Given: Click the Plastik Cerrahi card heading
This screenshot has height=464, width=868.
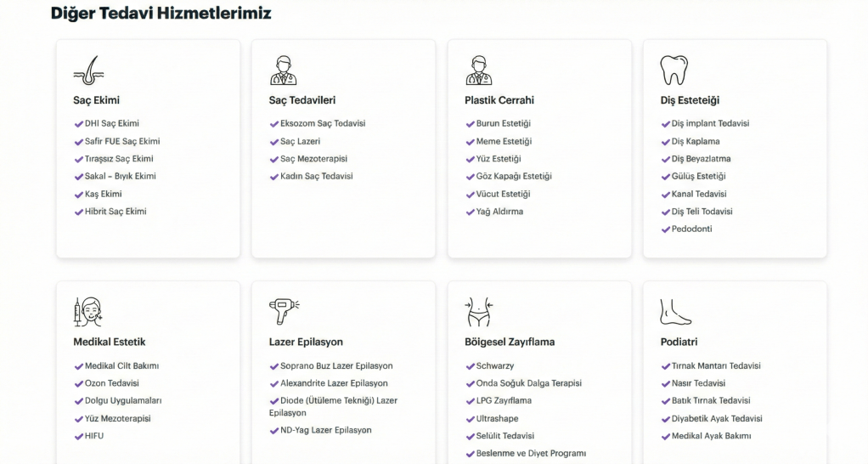Looking at the screenshot, I should 499,100.
